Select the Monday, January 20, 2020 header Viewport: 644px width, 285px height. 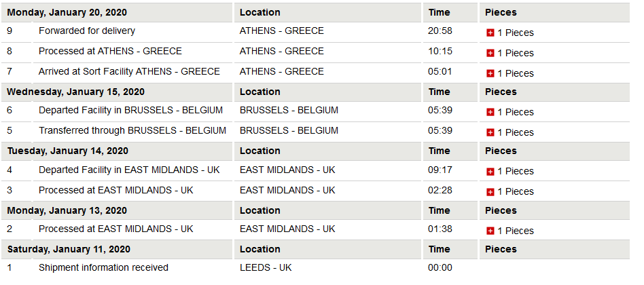67,12
